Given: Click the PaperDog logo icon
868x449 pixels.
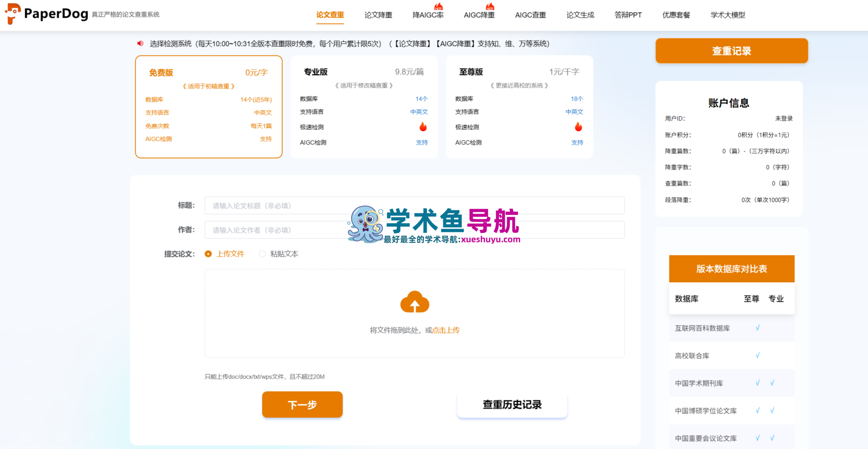Looking at the screenshot, I should coord(13,13).
